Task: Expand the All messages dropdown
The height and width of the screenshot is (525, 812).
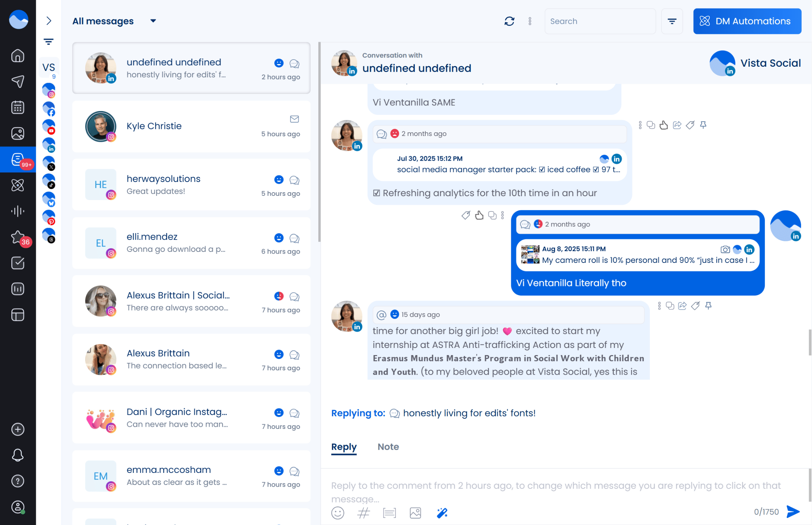Action: [x=153, y=21]
